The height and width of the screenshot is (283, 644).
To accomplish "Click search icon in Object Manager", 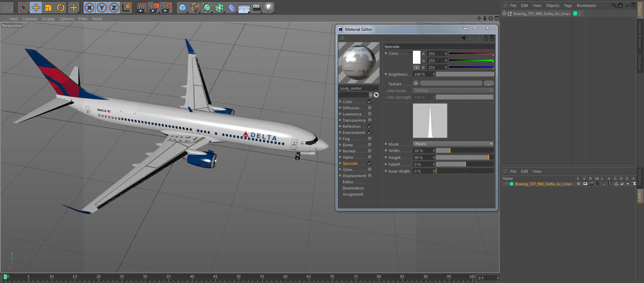I will tap(614, 5).
